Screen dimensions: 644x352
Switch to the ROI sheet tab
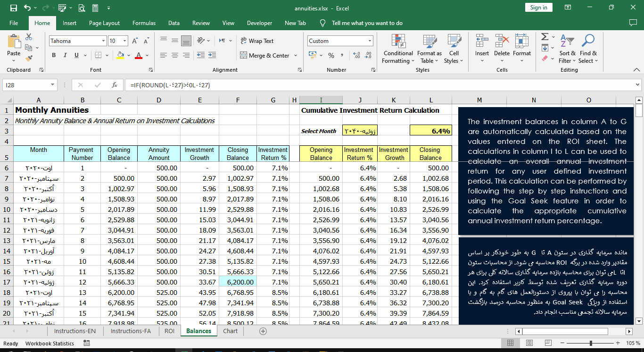point(170,331)
